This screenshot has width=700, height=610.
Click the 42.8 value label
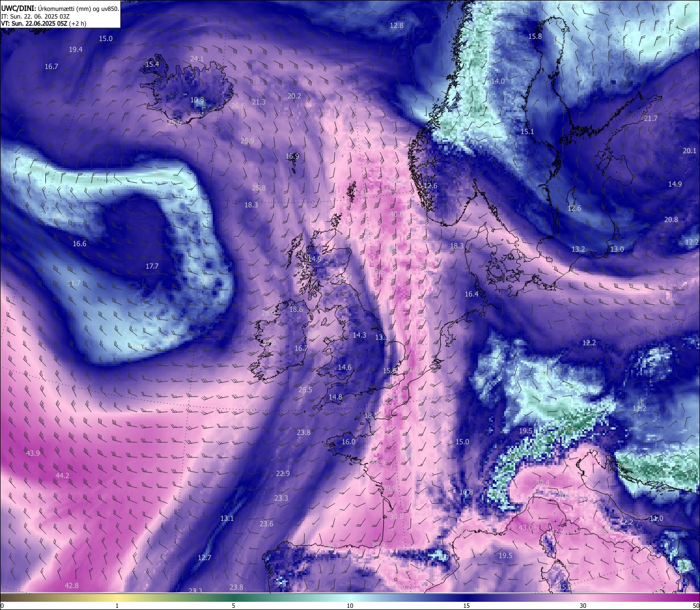[72, 586]
